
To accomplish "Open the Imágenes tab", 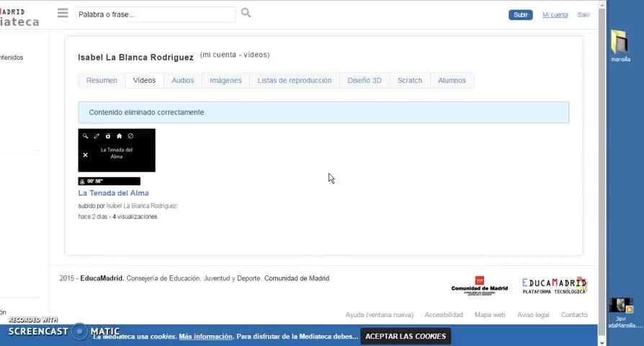I will (x=225, y=81).
